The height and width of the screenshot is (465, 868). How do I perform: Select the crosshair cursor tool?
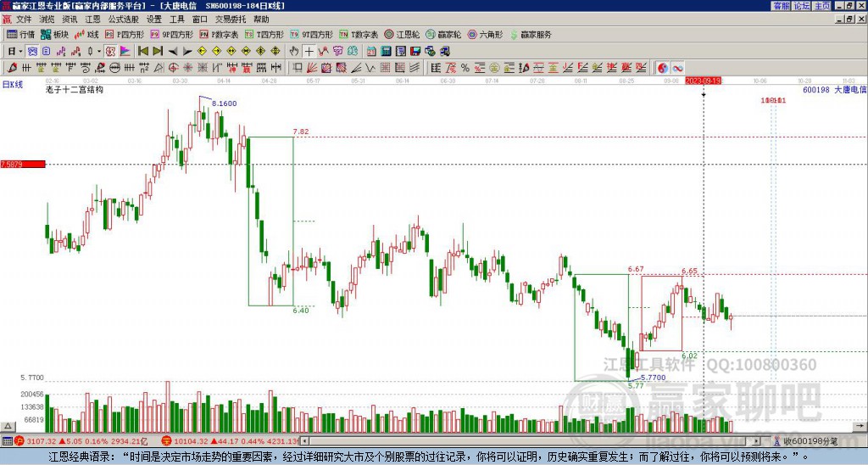coord(309,52)
